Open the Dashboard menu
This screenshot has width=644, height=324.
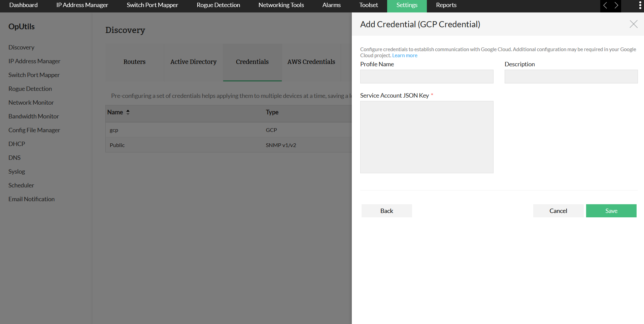24,5
